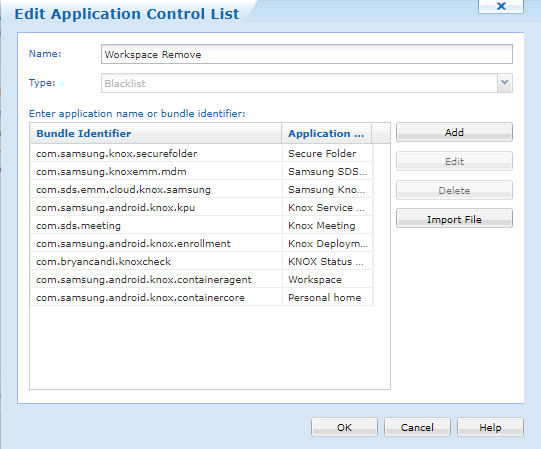Select com.samsung.knox.securefolder row

(202, 153)
